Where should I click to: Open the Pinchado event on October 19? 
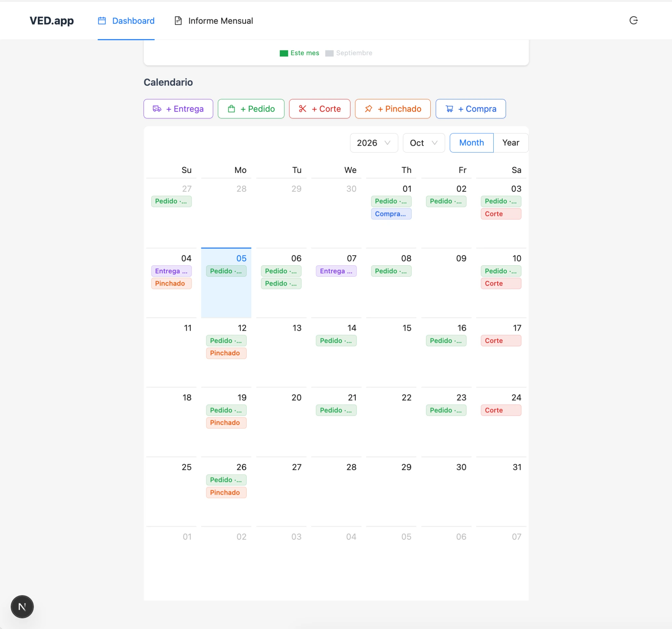(x=226, y=422)
